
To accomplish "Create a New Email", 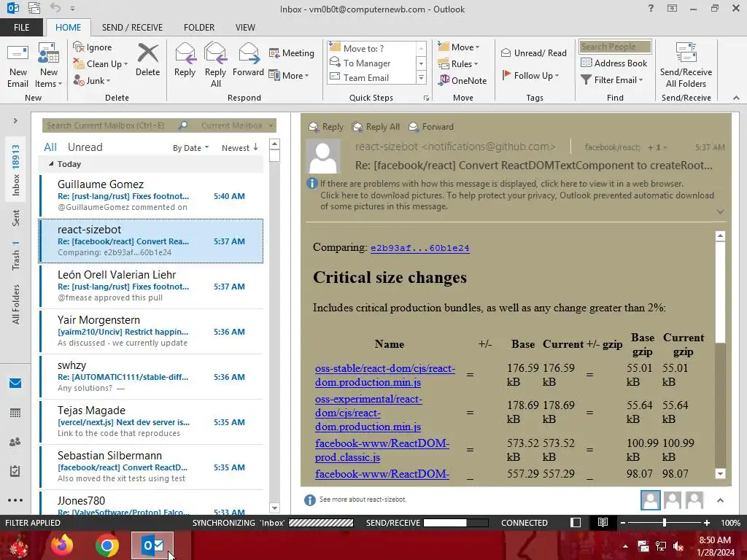I will pyautogui.click(x=18, y=66).
